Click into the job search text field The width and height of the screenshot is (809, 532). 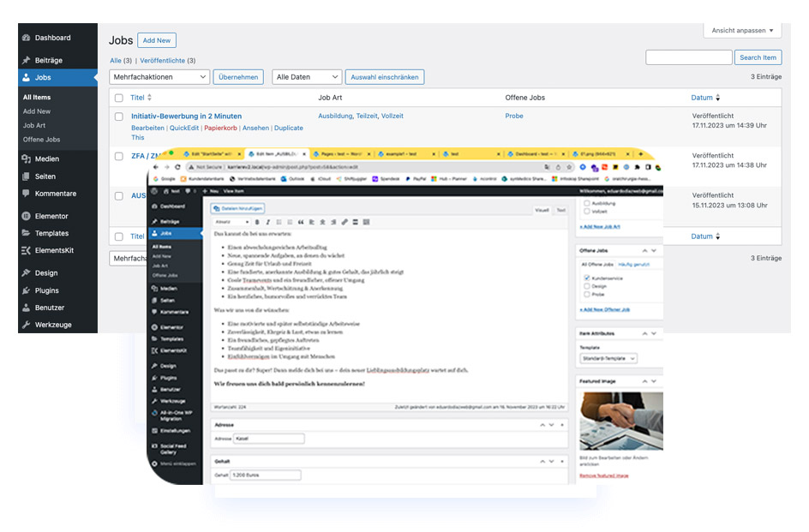point(688,57)
